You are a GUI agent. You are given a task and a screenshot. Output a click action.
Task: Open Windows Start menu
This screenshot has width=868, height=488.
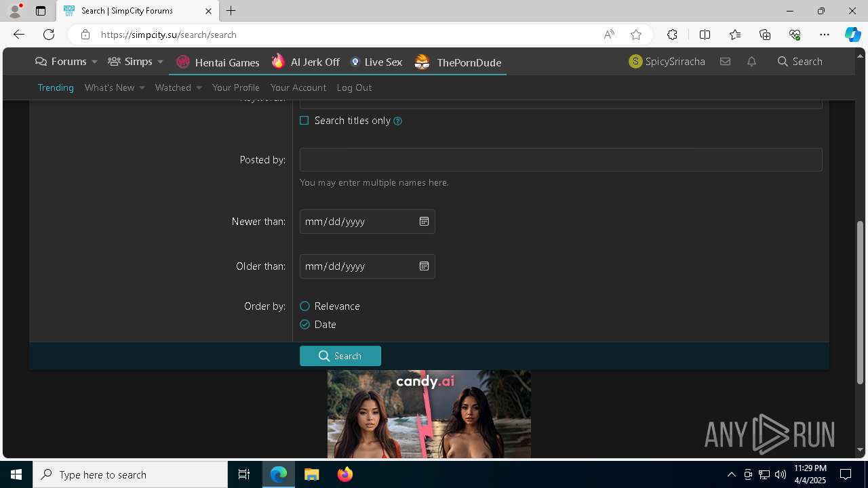(x=16, y=474)
